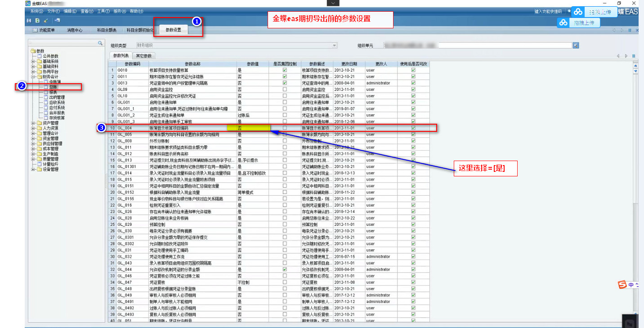This screenshot has width=644, height=328.
Task: Expand the 资产管理 tree folder
Action: point(33,123)
